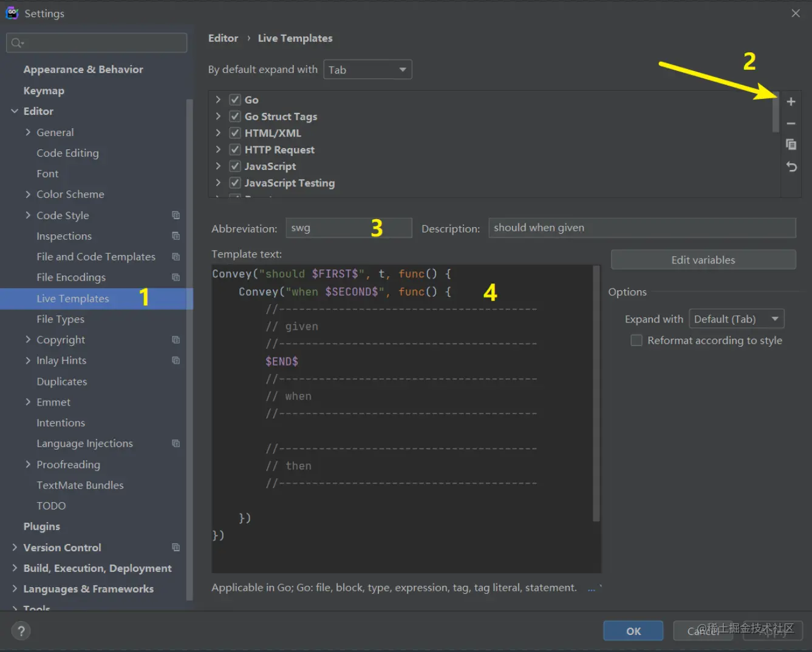
Task: Click the GoLand app icon in title bar
Action: pos(12,13)
